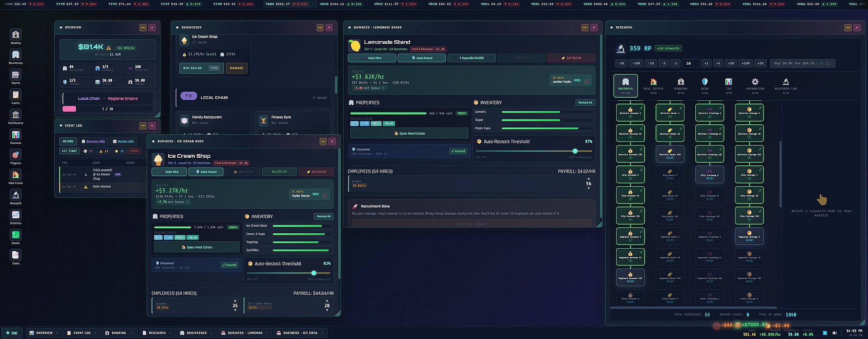Click the RP purchase amount input field
The height and width of the screenshot is (339, 868).
(x=690, y=63)
